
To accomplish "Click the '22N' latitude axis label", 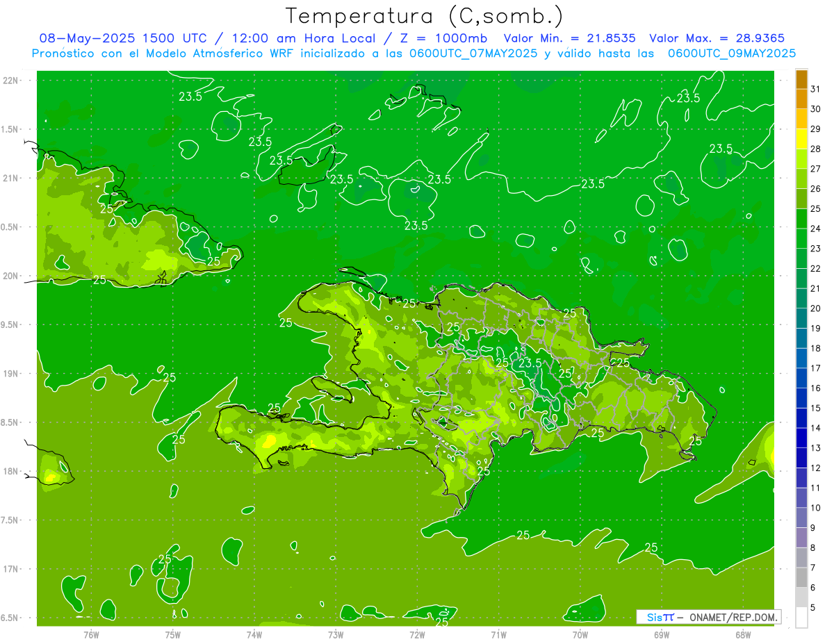I will pos(10,81).
